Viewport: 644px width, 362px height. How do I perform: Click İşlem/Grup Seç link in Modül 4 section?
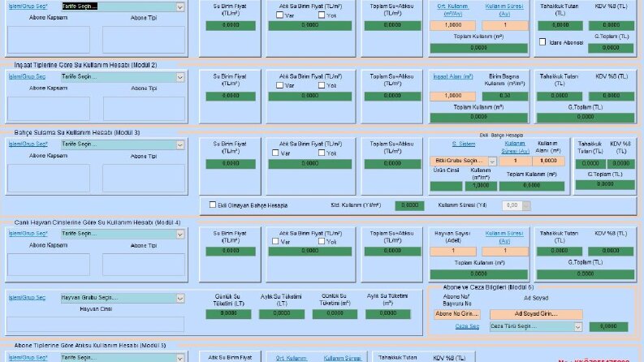28,234
